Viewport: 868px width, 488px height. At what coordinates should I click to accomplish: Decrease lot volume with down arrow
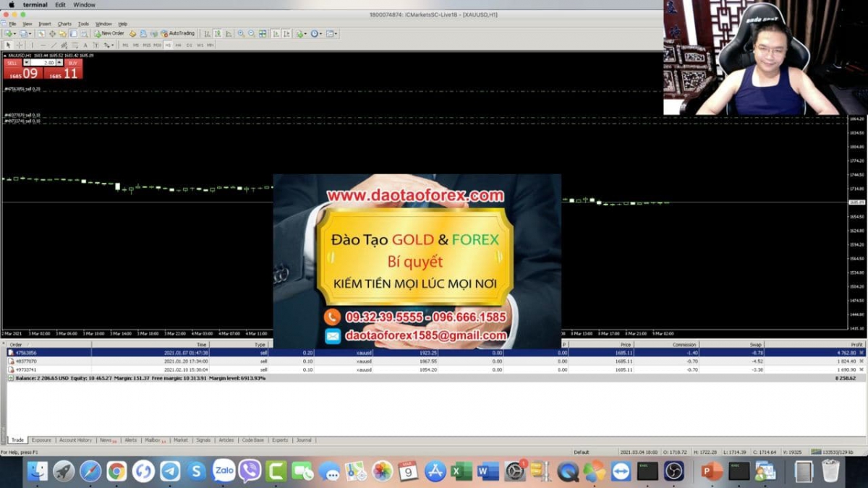27,62
